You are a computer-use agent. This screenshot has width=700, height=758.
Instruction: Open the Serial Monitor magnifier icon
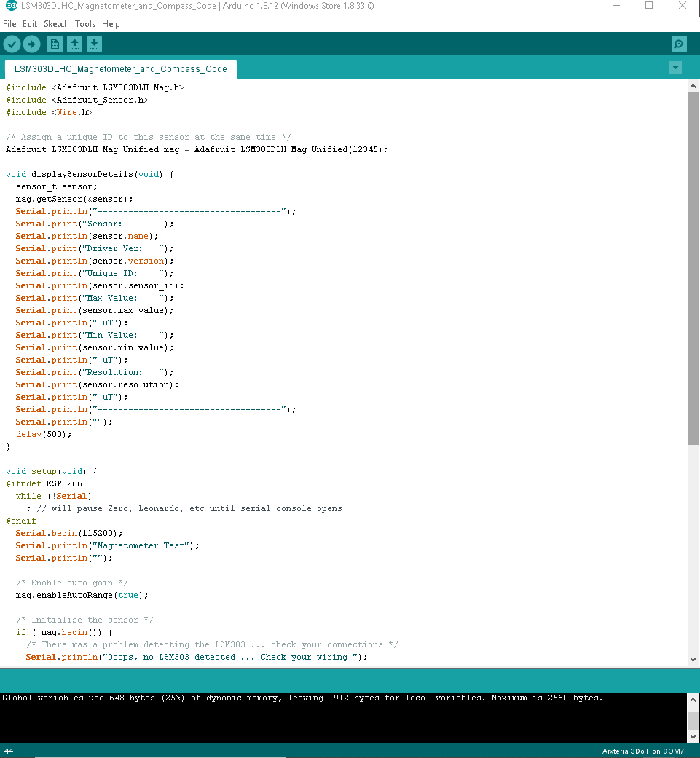679,44
